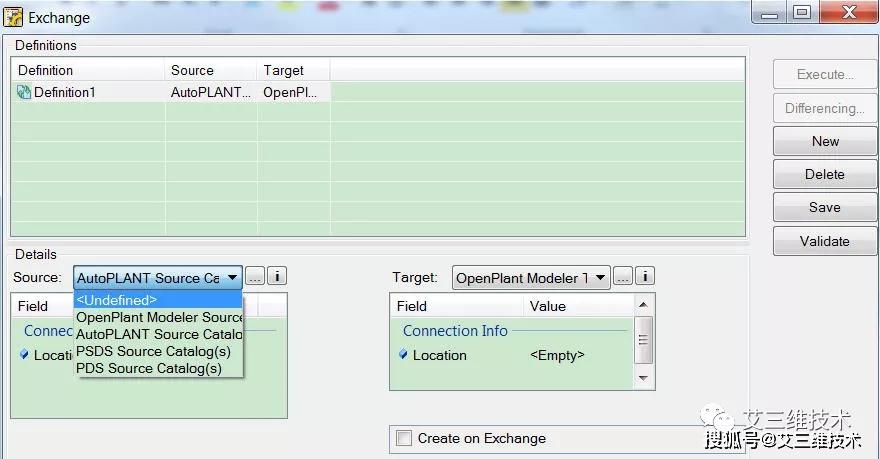Click the Delete button
The image size is (880, 459).
pyautogui.click(x=824, y=174)
